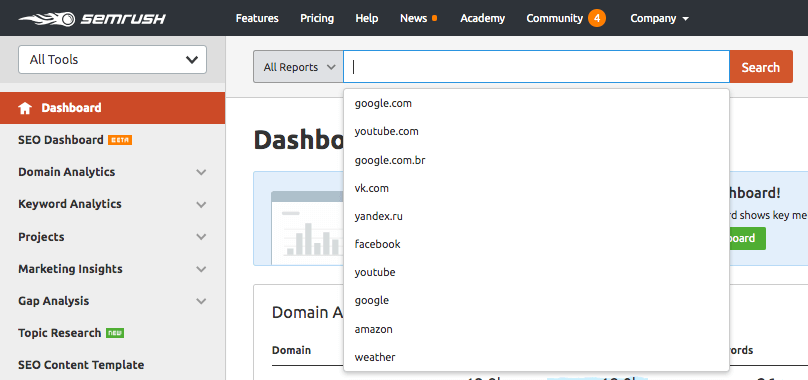Expand the Company menu

tap(660, 19)
